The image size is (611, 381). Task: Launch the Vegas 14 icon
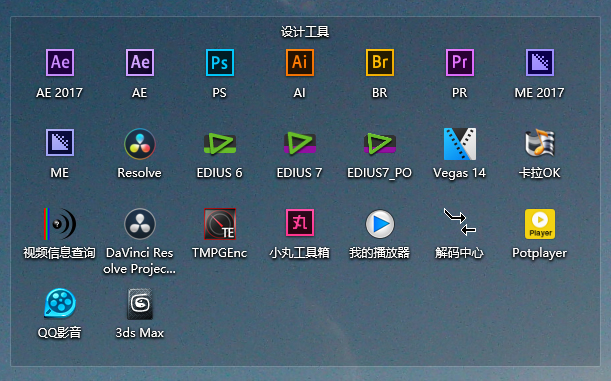[459, 144]
